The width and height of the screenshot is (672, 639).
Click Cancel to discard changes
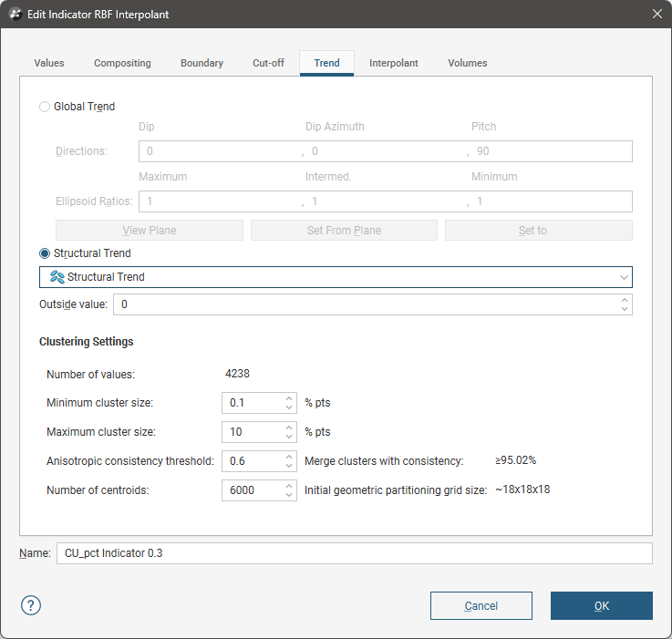(481, 606)
